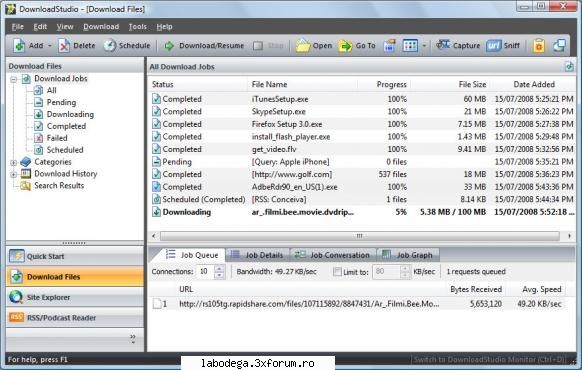The height and width of the screenshot is (370, 582).
Task: Click the horizontal scrollbar thumb in the job list
Action: (x=359, y=236)
